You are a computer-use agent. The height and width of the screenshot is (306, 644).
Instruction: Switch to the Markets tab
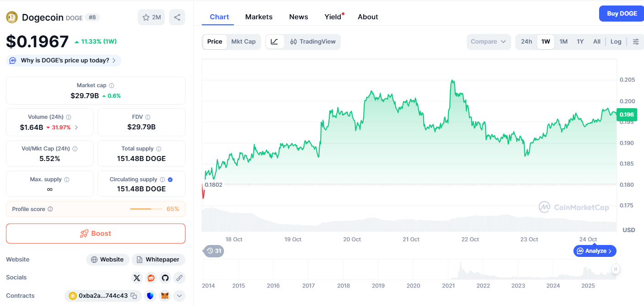pyautogui.click(x=259, y=17)
